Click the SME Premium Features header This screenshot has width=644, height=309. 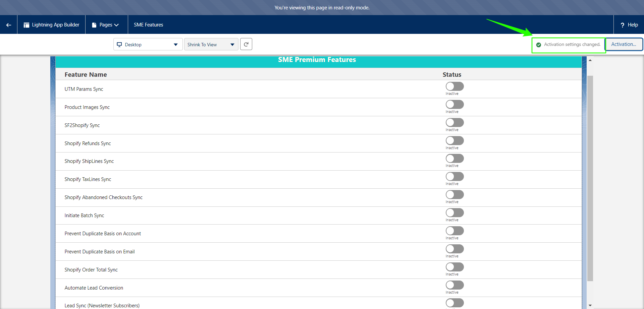317,60
